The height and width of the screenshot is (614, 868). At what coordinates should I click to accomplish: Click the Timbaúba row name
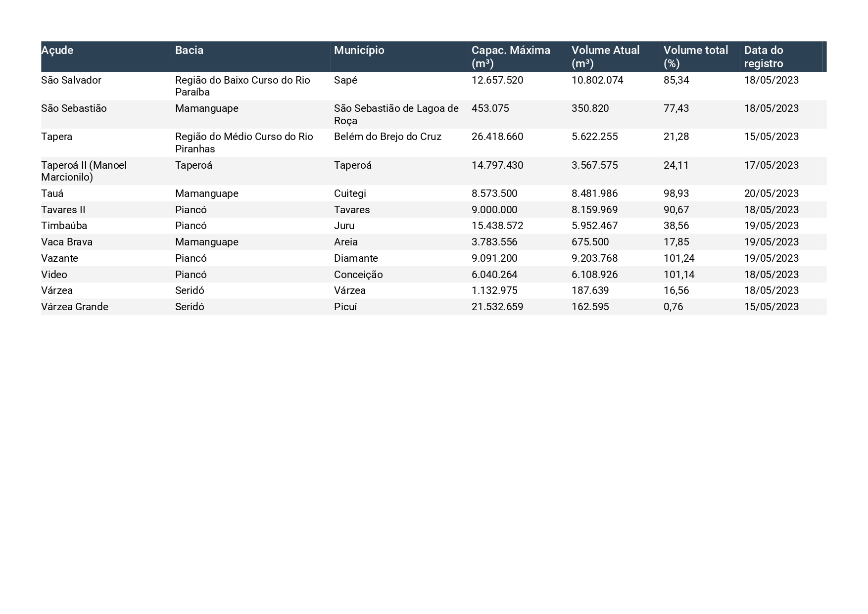64,226
